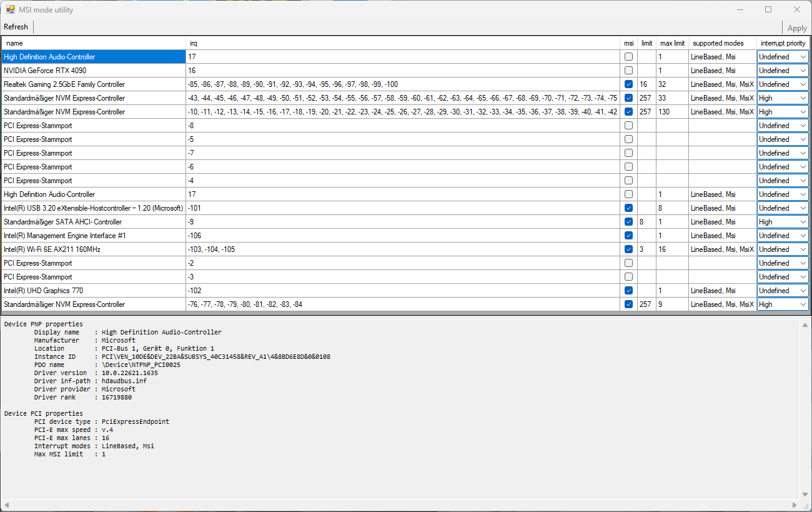The height and width of the screenshot is (512, 812).
Task: Click the MSI mode utility title bar icon
Action: tap(11, 9)
